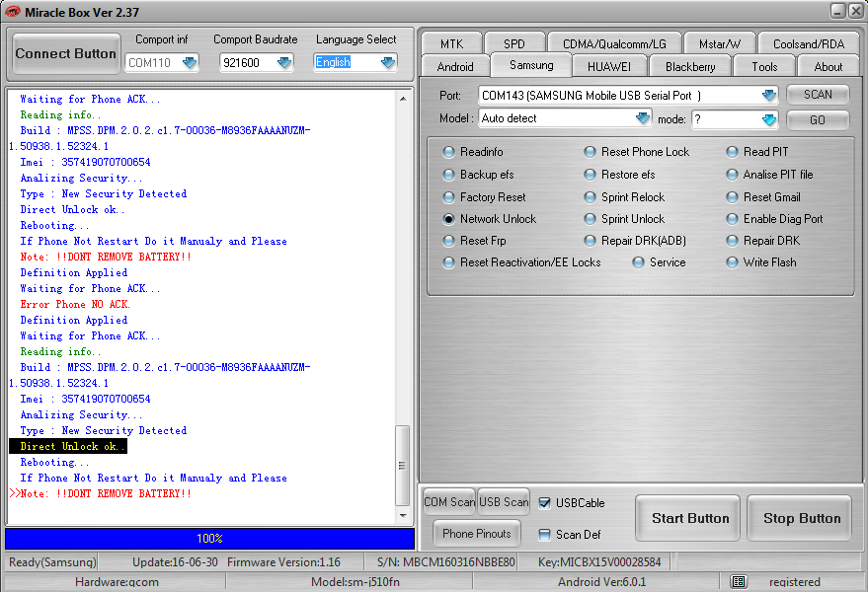Click the Connect Button
Viewport: 868px width, 592px height.
pos(66,53)
